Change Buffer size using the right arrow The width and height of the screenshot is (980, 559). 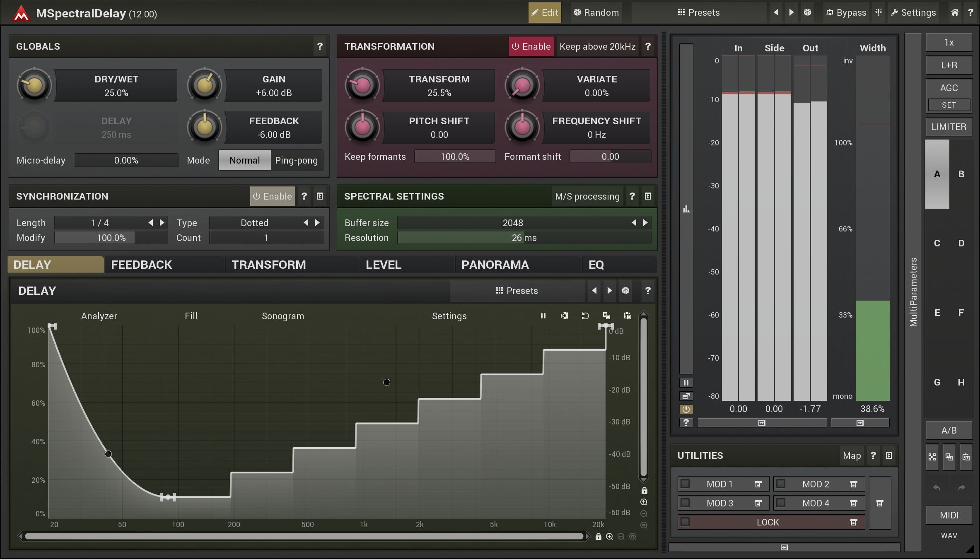tap(645, 222)
